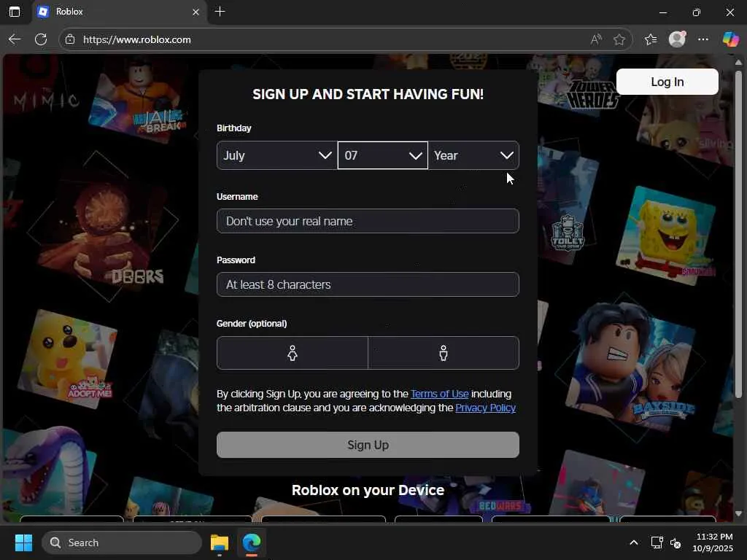View site information lock icon
The width and height of the screenshot is (747, 560).
(70, 39)
